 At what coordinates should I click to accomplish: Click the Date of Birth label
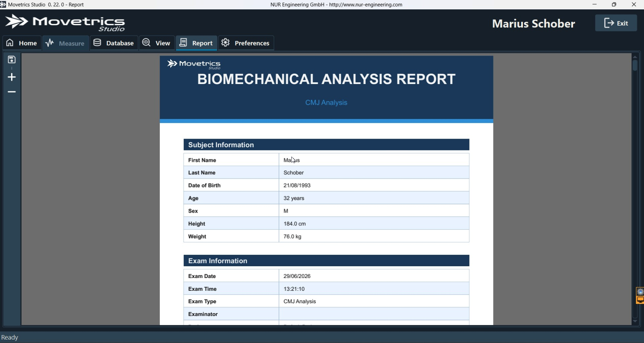(x=205, y=185)
